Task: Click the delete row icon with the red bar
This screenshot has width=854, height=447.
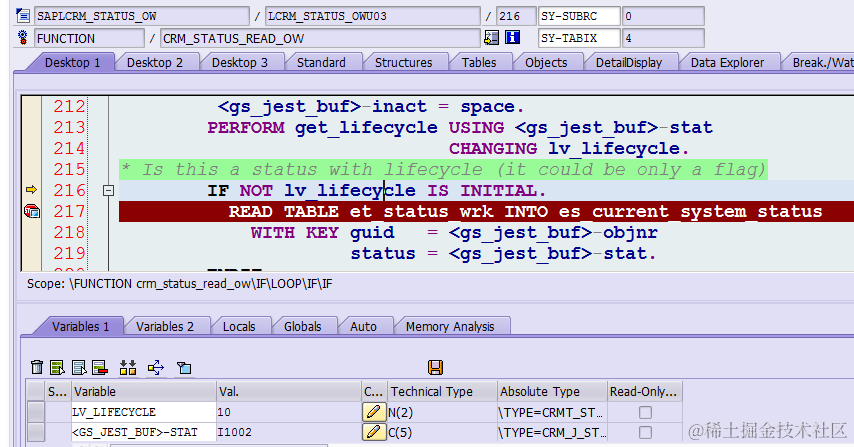Action: tap(100, 368)
